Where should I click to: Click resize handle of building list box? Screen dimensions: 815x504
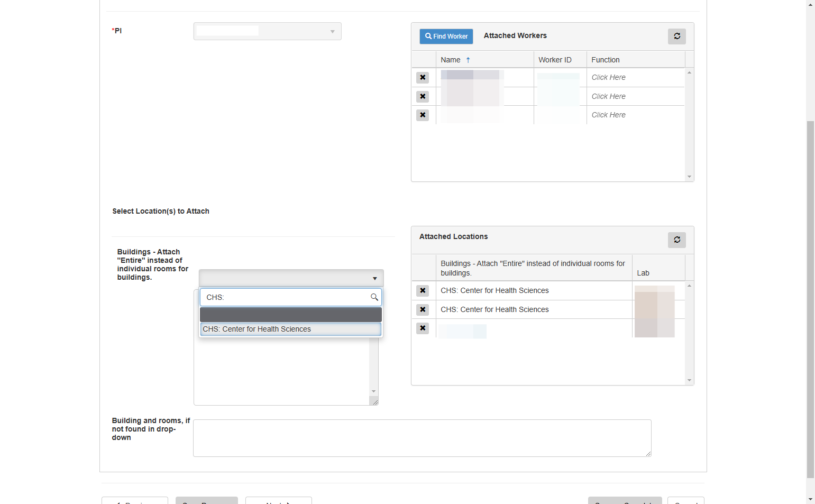[375, 402]
